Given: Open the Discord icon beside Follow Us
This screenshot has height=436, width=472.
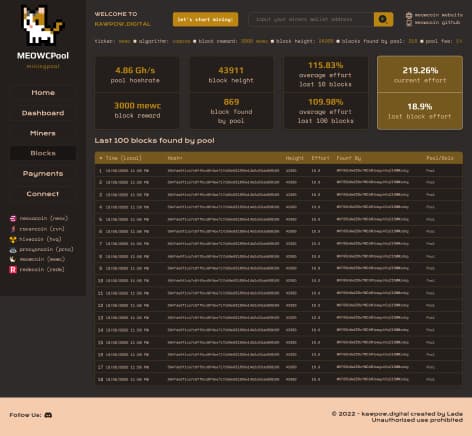Looking at the screenshot, I should pyautogui.click(x=48, y=415).
